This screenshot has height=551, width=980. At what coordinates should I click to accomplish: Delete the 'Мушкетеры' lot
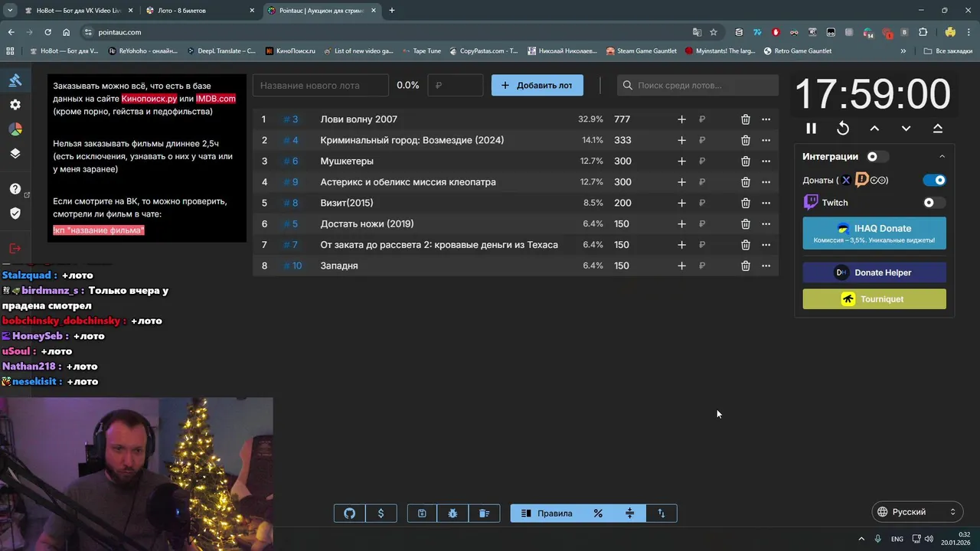point(745,161)
